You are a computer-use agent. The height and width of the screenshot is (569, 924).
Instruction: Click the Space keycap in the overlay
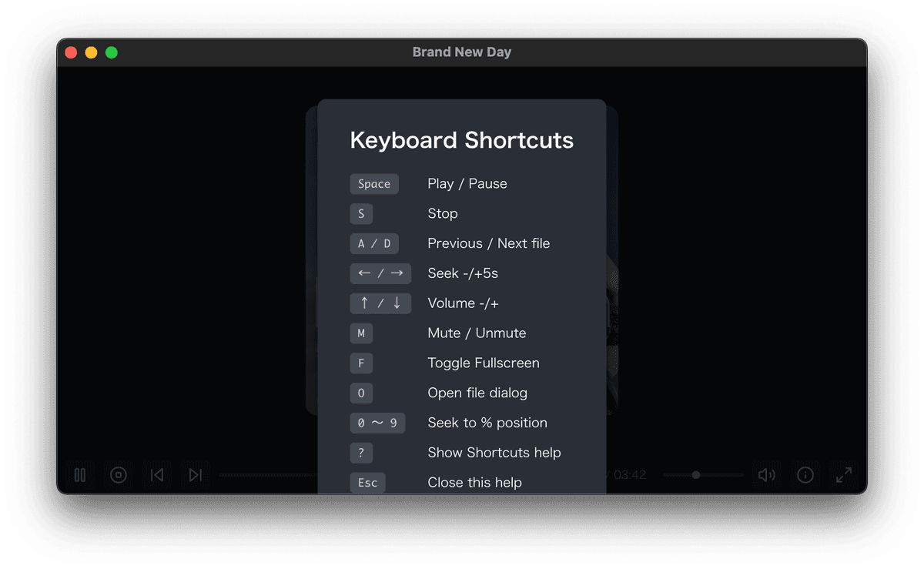[374, 183]
